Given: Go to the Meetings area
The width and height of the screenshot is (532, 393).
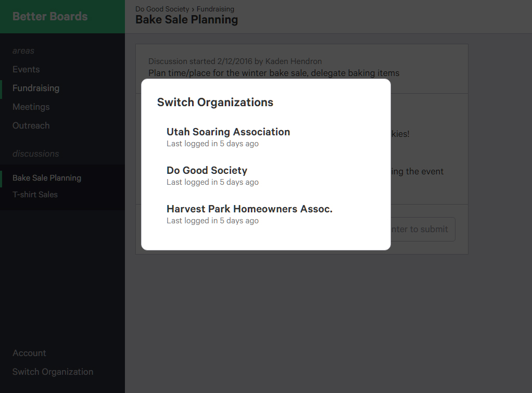Looking at the screenshot, I should (31, 107).
